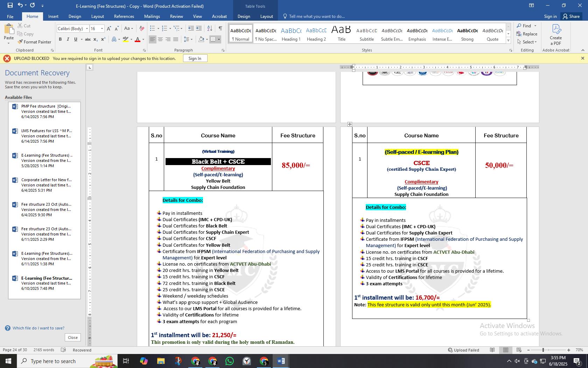Click the Text Effects icon
This screenshot has height=368, width=588.
coord(114,40)
